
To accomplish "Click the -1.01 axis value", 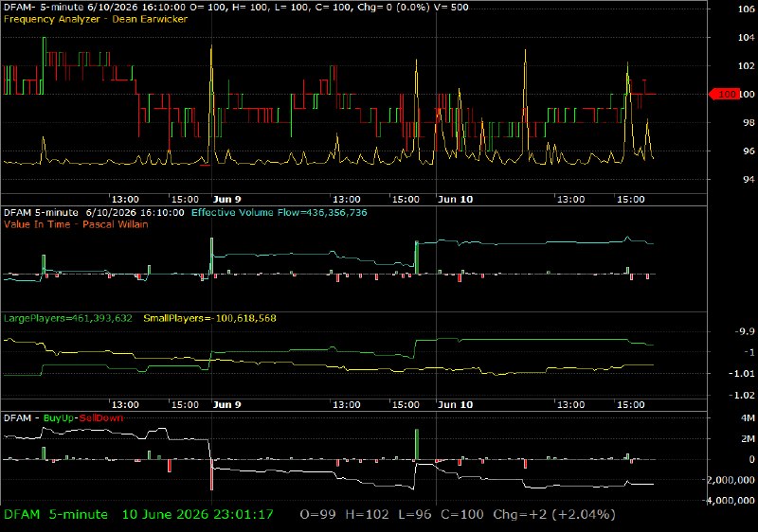I will coord(742,374).
